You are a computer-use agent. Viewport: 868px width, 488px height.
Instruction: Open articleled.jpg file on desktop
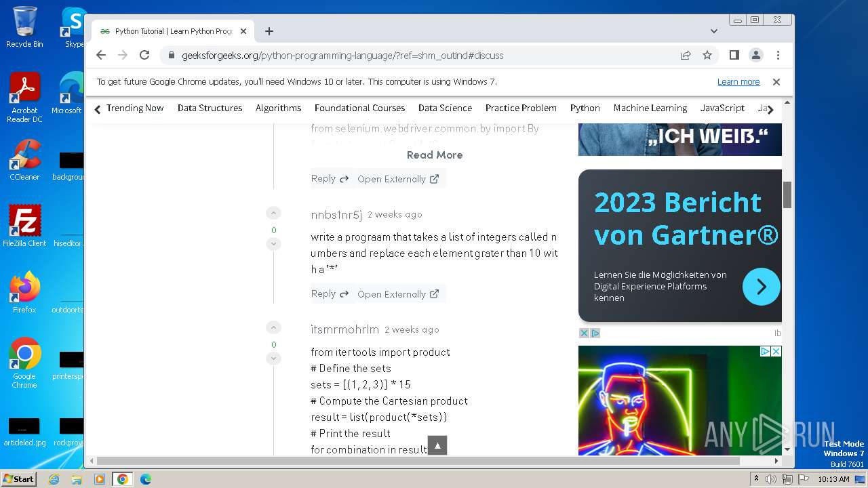24,432
